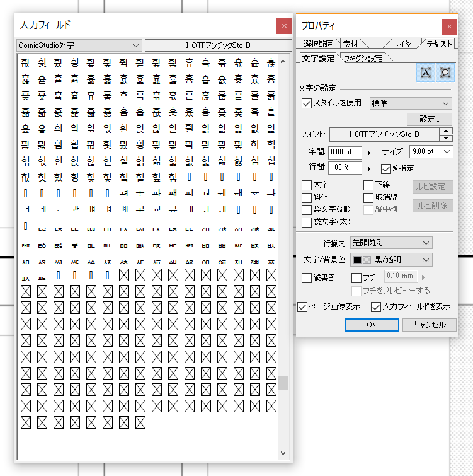Screen dimensions: 473x476
Task: Close the プロパティ panel
Action: 449,26
